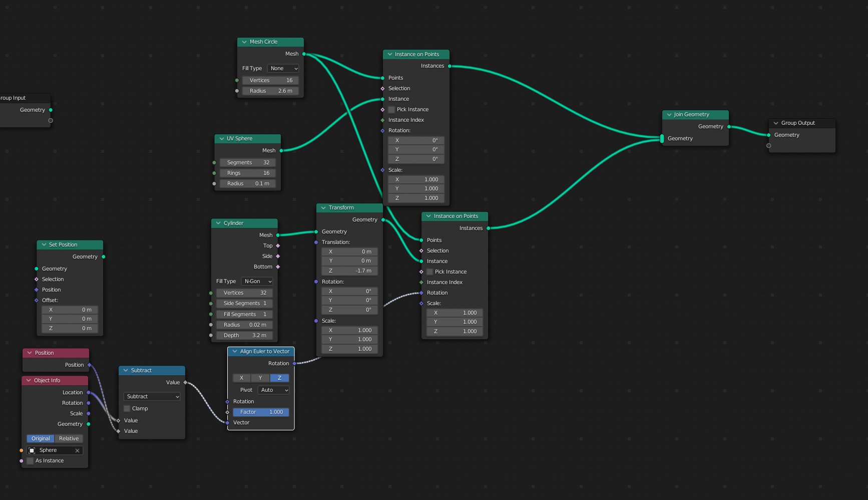Click the Group Output Geometry input socket
This screenshot has width=868, height=500.
coord(769,135)
